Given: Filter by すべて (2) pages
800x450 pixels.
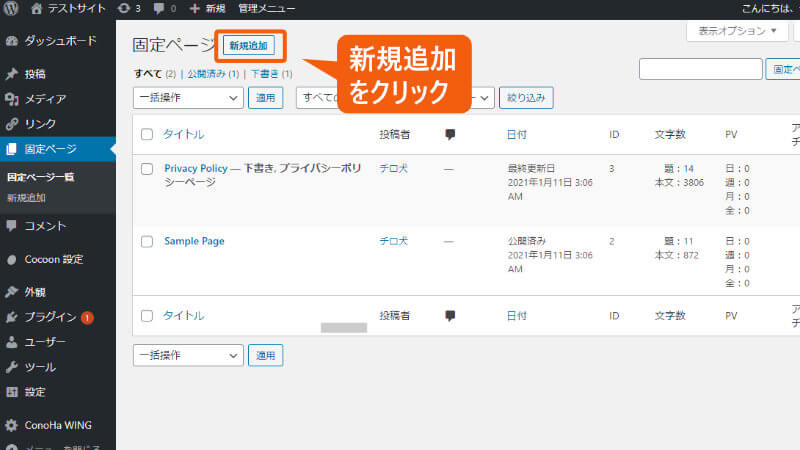Looking at the screenshot, I should pyautogui.click(x=155, y=74).
